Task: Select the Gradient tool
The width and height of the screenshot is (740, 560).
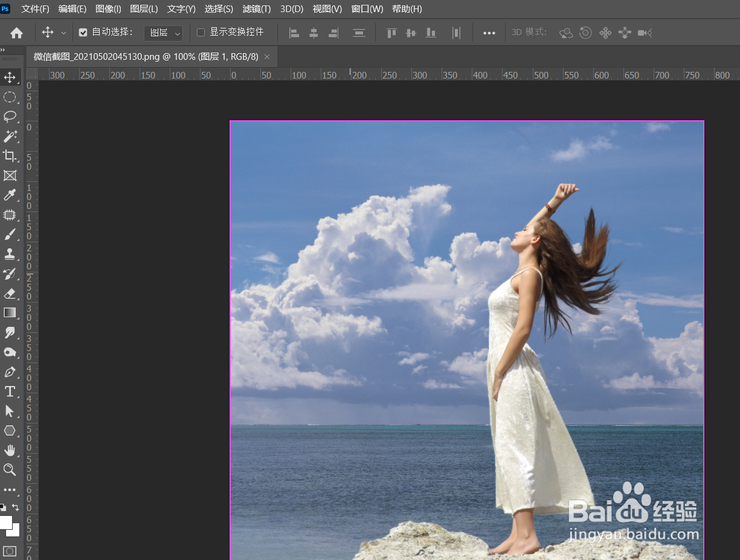Action: pyautogui.click(x=10, y=312)
